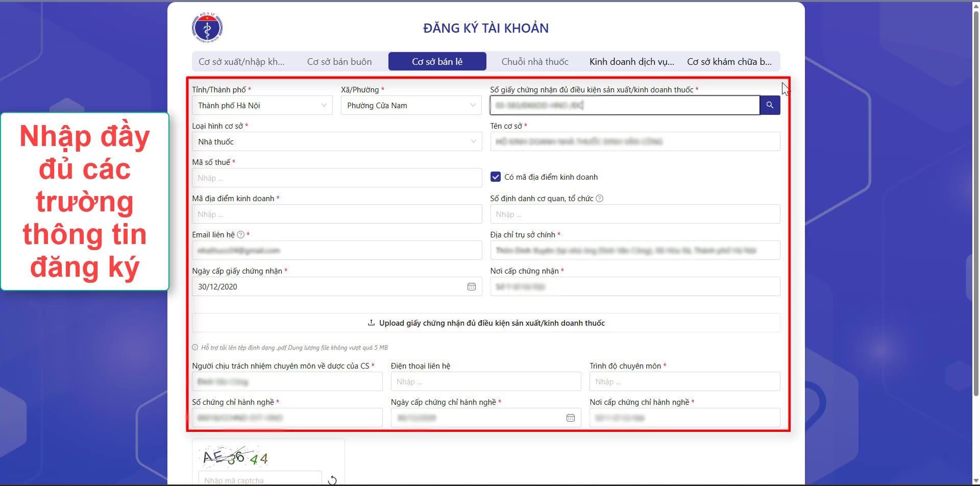Click the Mã số thuế input field
The width and height of the screenshot is (980, 486).
pyautogui.click(x=337, y=178)
